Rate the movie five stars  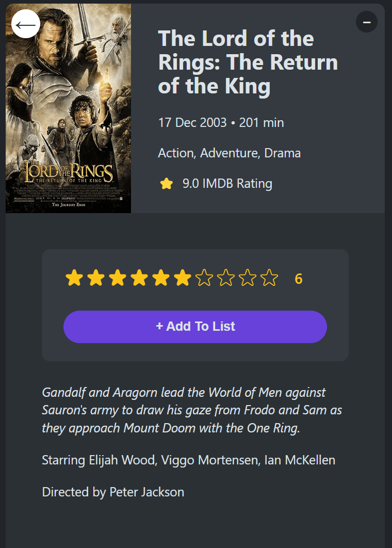(161, 278)
